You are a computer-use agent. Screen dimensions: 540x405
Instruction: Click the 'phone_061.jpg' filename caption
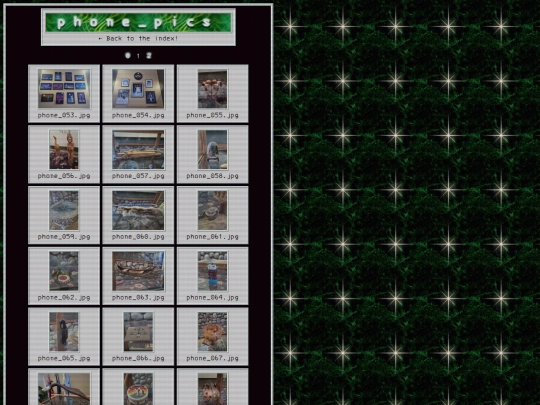coord(212,237)
